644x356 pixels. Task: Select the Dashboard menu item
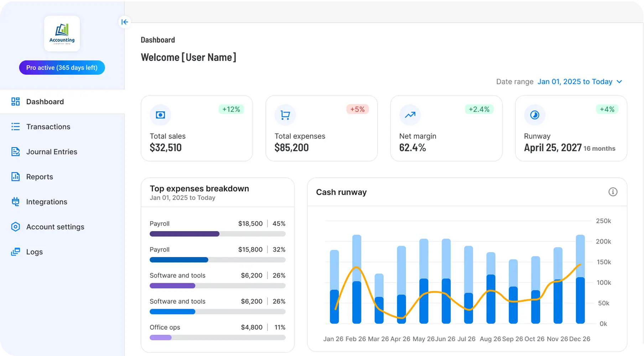pos(45,101)
